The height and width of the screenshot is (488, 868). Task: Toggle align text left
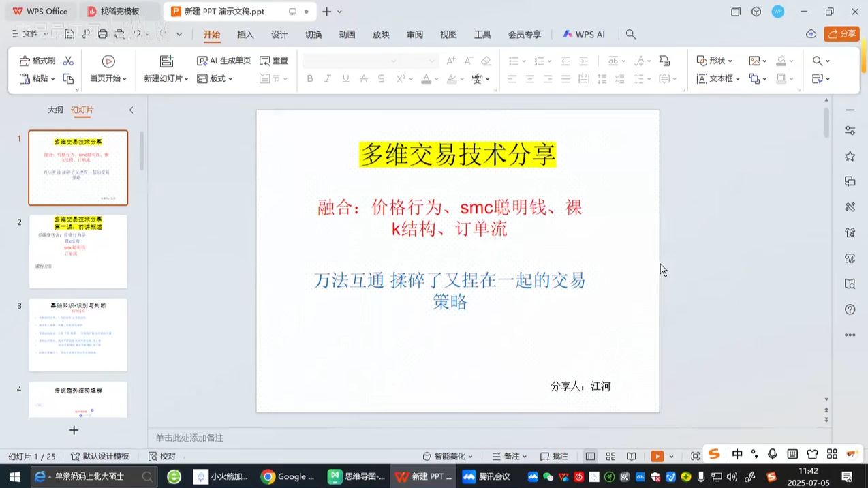click(512, 79)
